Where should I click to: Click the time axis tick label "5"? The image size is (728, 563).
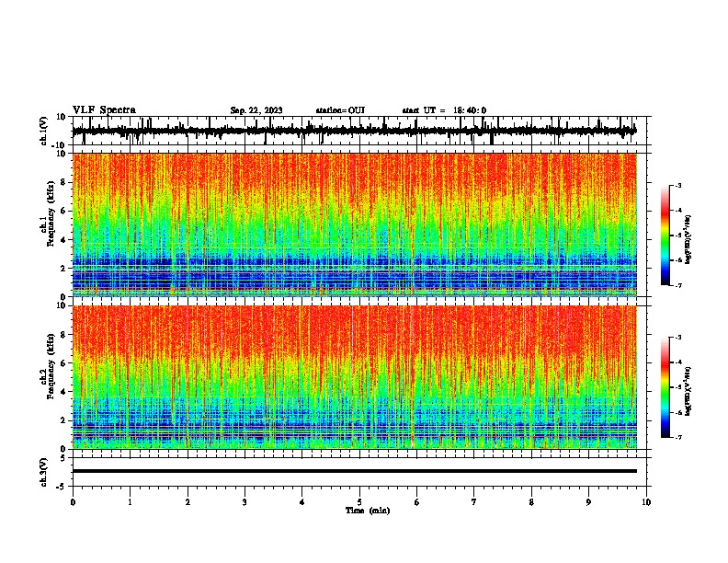(x=359, y=502)
